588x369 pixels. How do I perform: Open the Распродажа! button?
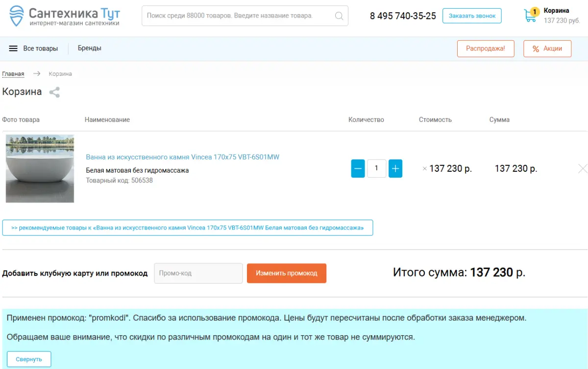tap(486, 48)
